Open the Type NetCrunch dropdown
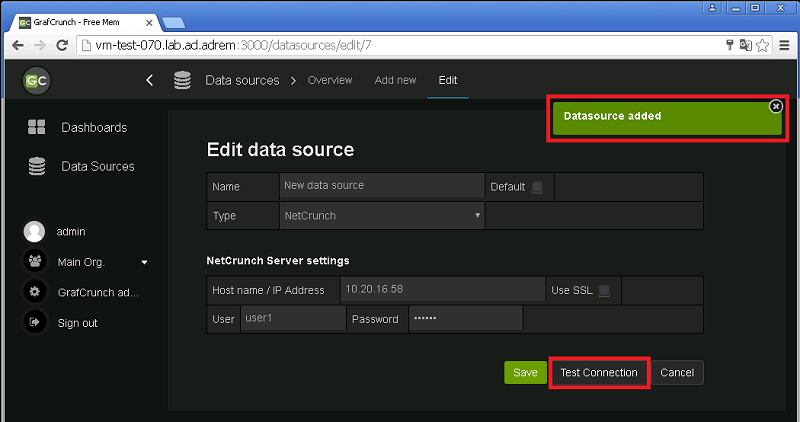Screen dimensions: 800x422 [x=382, y=215]
